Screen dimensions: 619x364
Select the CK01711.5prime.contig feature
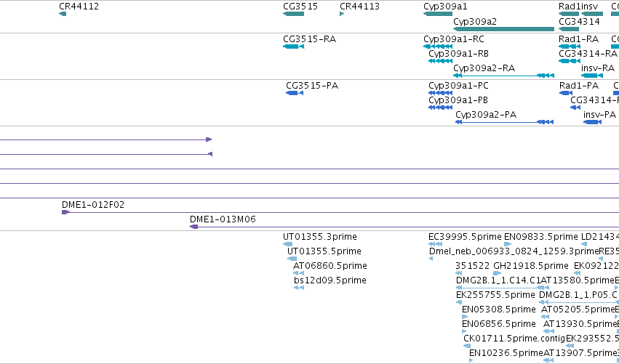(x=467, y=346)
